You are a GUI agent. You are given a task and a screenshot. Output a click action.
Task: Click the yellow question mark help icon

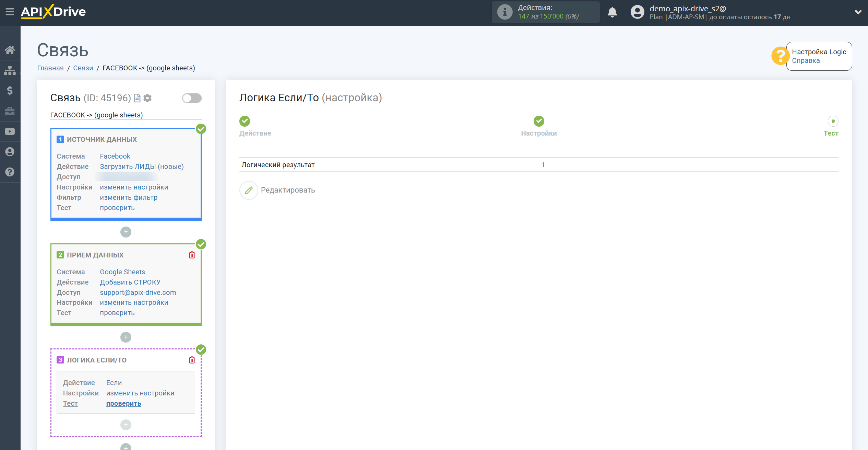click(780, 56)
